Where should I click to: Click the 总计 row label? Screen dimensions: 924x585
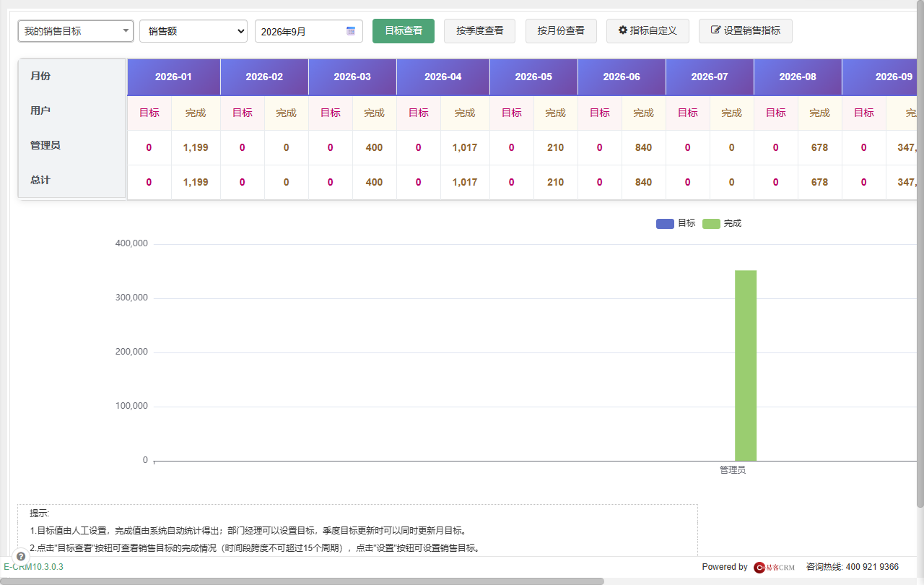(x=40, y=180)
